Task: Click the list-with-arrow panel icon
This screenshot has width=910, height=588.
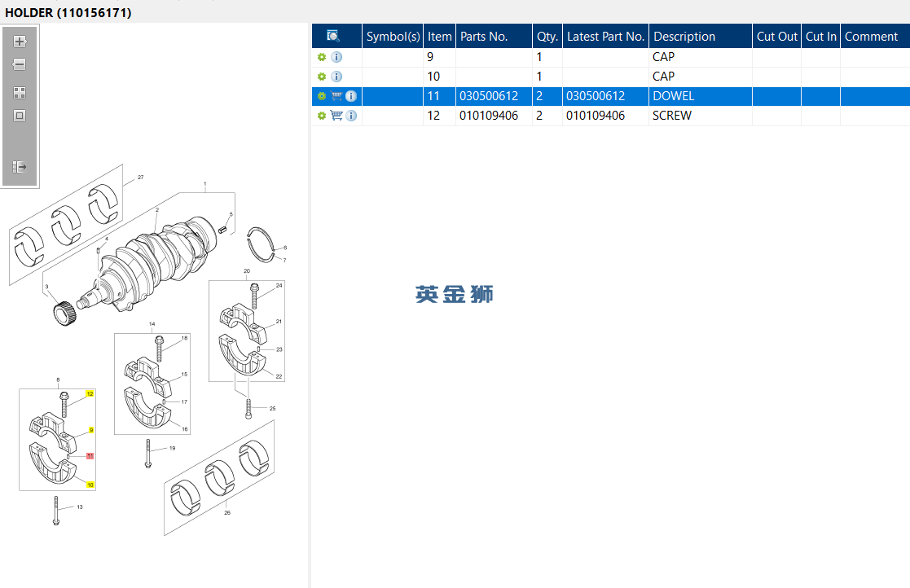Action: [x=20, y=167]
